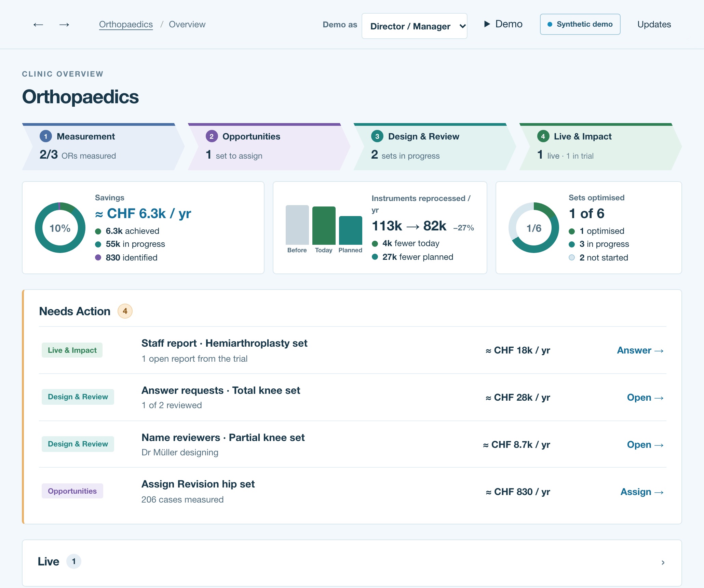The width and height of the screenshot is (704, 588).
Task: Click the Opportunities tag on Revision hip row
Action: click(72, 491)
